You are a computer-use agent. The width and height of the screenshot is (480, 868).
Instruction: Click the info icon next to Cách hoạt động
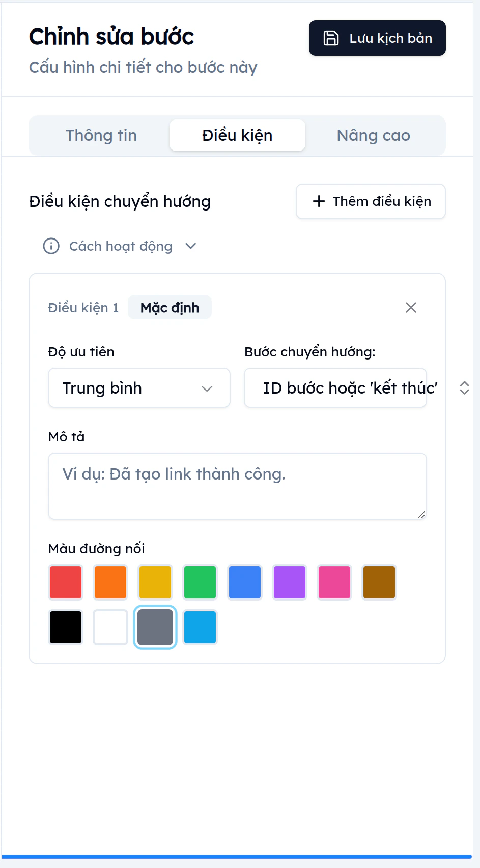click(50, 246)
